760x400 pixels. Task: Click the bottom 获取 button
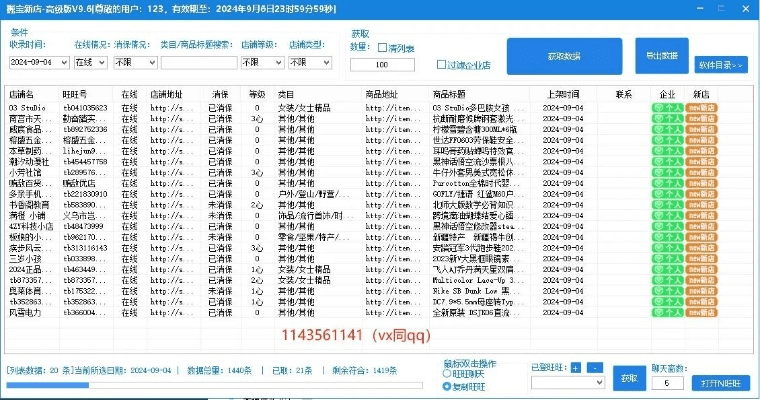[629, 378]
